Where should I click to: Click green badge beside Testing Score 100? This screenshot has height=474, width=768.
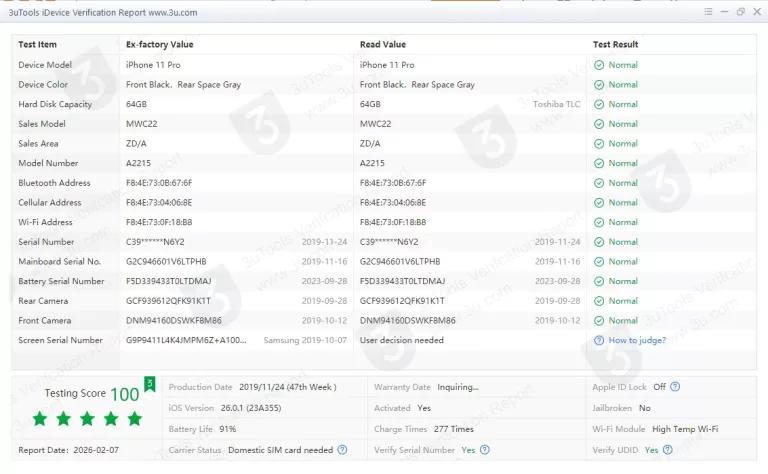[149, 383]
